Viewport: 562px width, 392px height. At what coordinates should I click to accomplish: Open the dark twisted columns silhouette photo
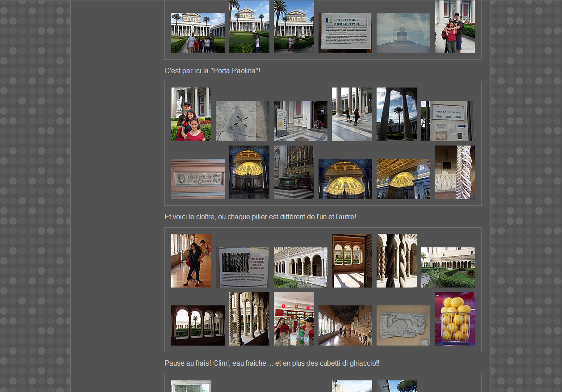click(396, 260)
